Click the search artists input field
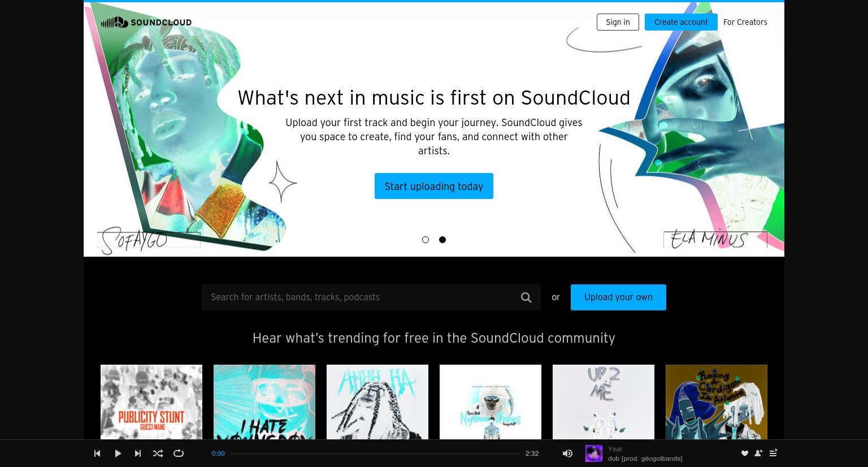The width and height of the screenshot is (868, 467). [362, 297]
